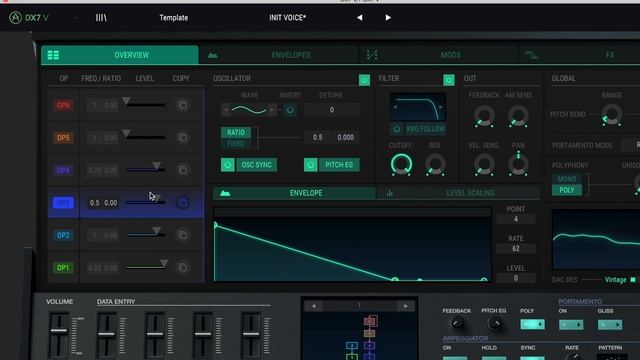Switch to the MODS tab

click(x=439, y=55)
